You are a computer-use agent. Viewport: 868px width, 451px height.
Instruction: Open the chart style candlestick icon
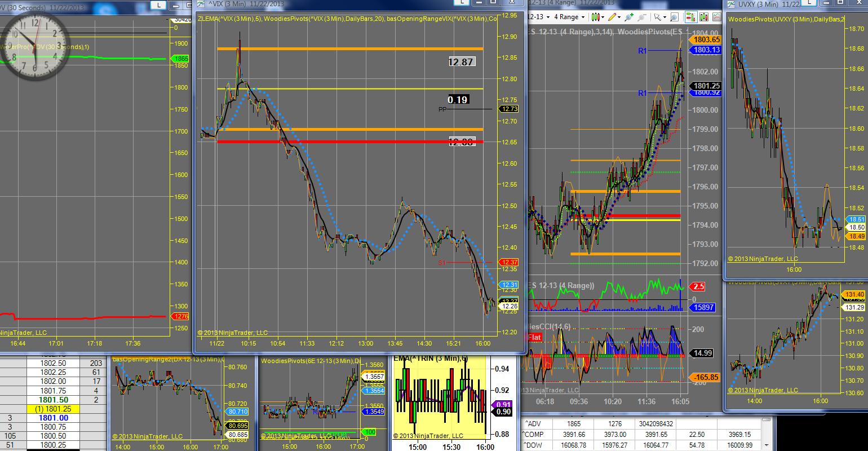coord(596,17)
